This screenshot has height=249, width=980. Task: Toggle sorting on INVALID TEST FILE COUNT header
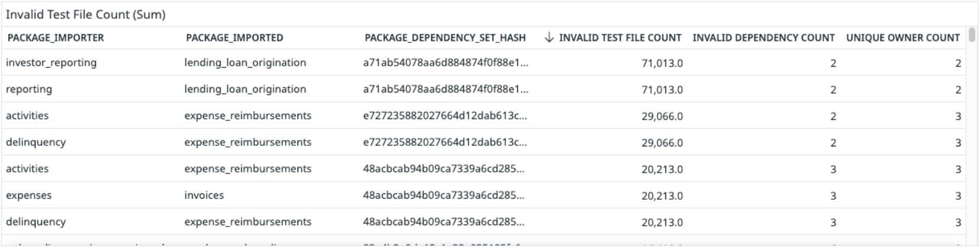tap(620, 38)
